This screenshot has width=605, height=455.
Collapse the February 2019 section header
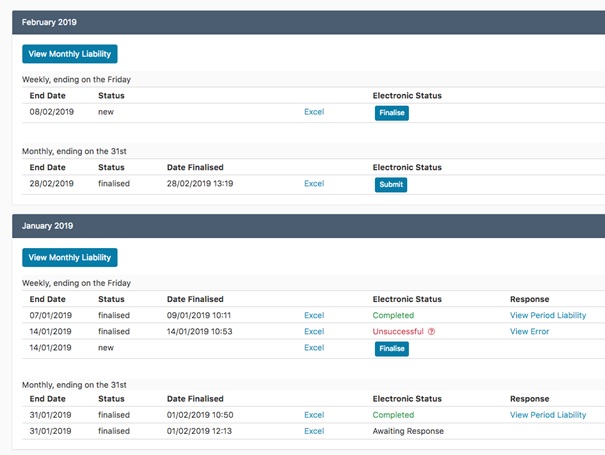tap(302, 22)
